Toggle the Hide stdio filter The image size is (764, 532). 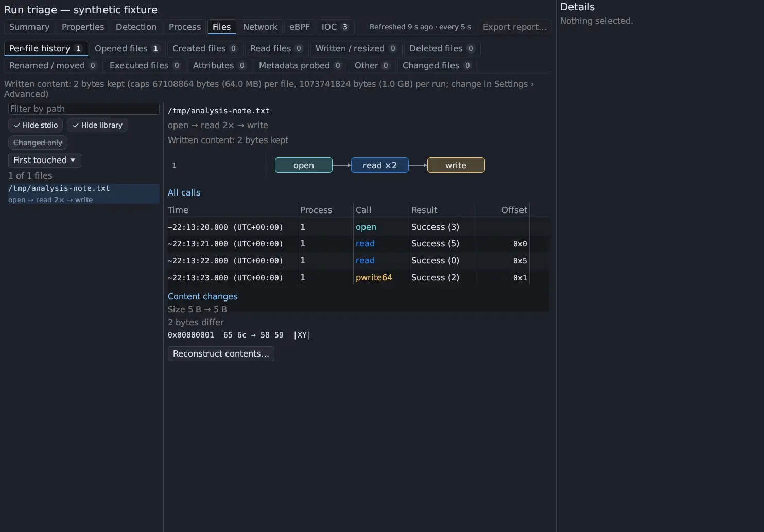(36, 125)
